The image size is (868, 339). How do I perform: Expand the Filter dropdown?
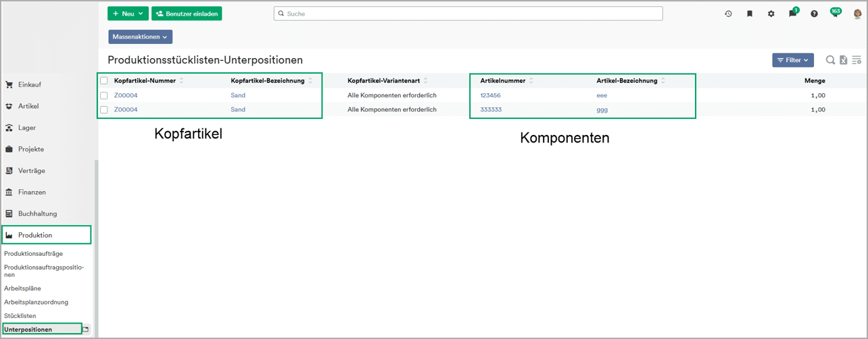coord(792,60)
